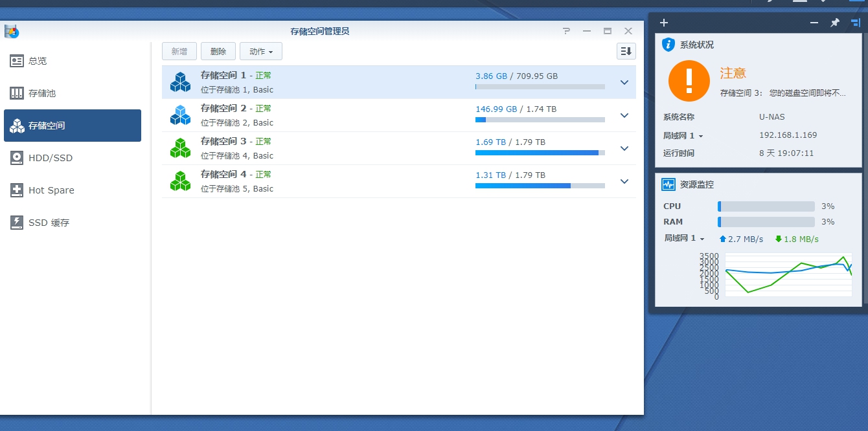Image resolution: width=868 pixels, height=431 pixels.
Task: Click the HDD/SSD disk icon
Action: 17,158
